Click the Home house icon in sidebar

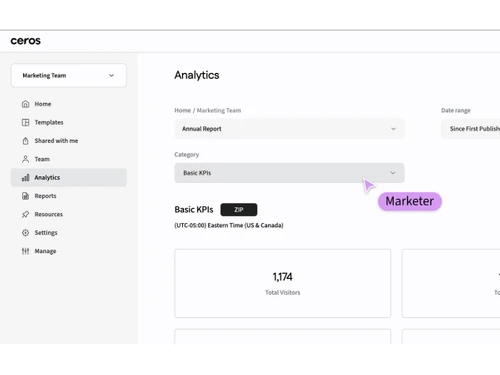coord(25,104)
